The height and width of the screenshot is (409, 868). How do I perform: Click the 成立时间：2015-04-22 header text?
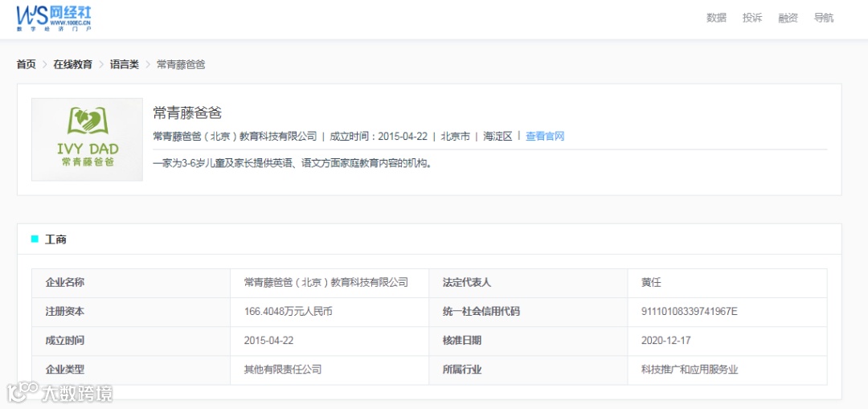coord(379,136)
